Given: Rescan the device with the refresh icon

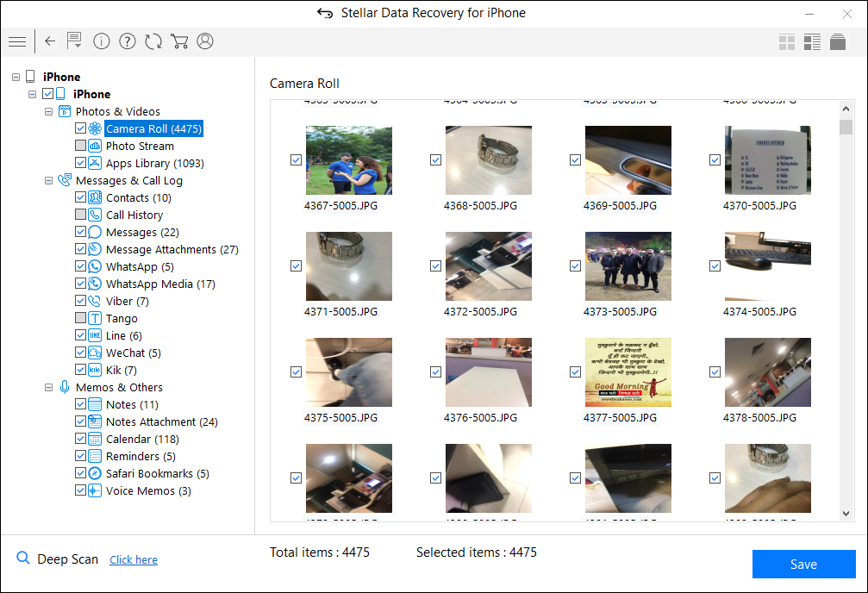Looking at the screenshot, I should point(153,41).
